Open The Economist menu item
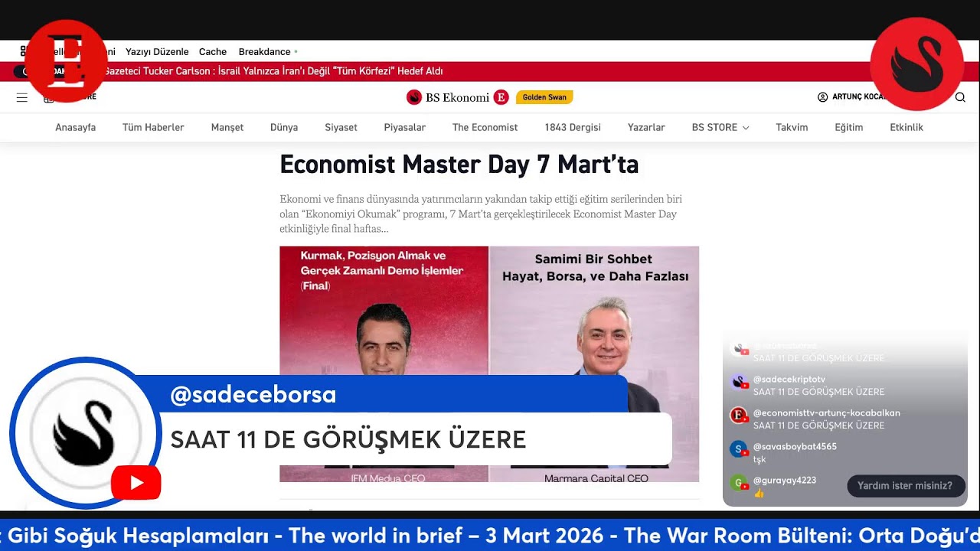Image resolution: width=980 pixels, height=551 pixels. [x=485, y=128]
